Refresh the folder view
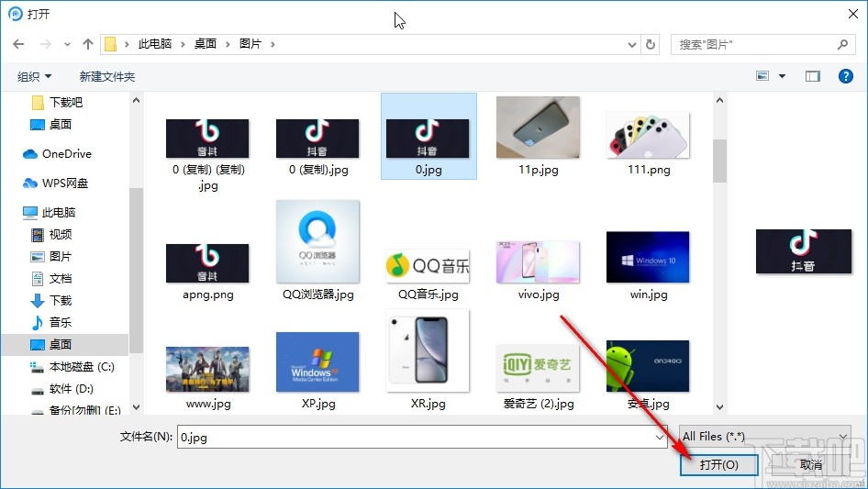 [x=651, y=44]
